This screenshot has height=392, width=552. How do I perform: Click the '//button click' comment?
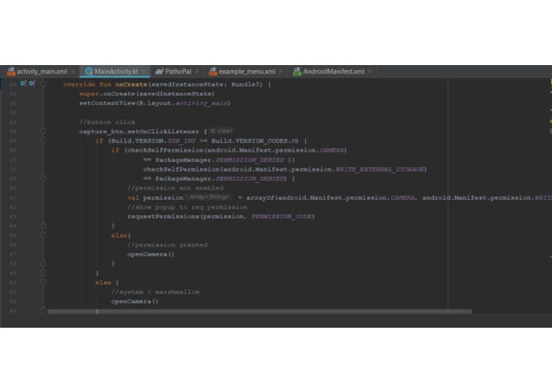(x=107, y=122)
